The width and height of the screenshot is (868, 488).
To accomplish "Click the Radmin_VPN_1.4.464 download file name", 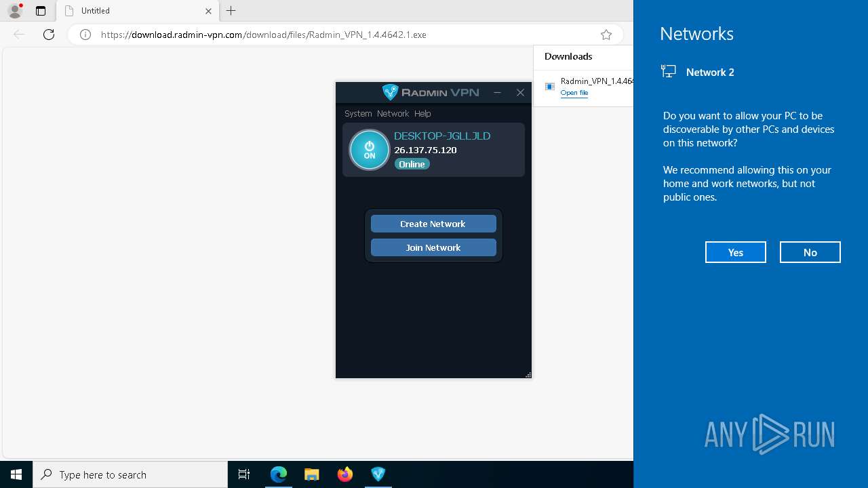I will pos(597,81).
